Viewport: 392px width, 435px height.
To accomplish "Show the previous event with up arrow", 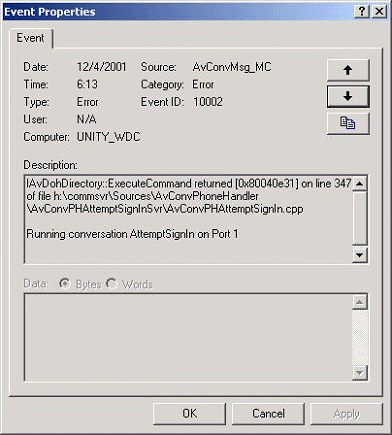I will pos(348,70).
